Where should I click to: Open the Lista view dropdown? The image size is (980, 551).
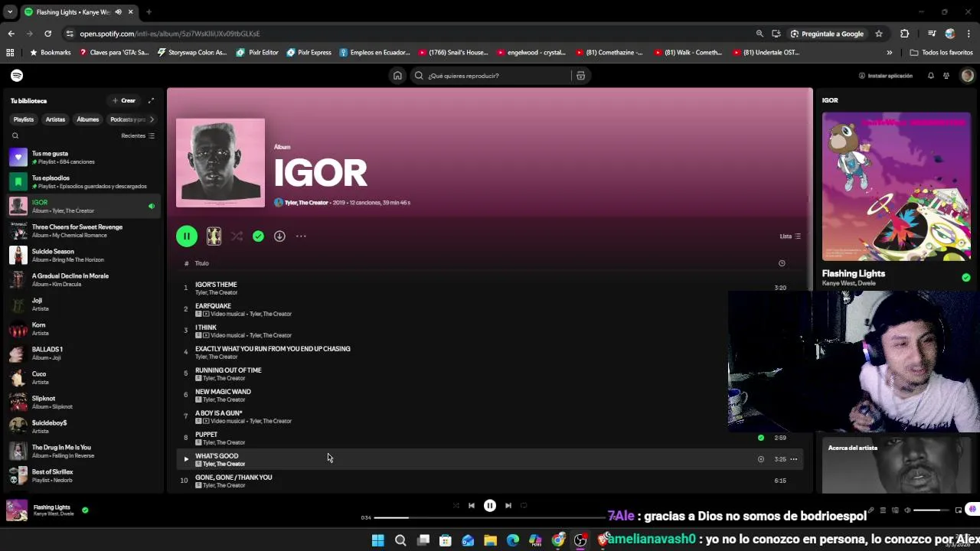790,236
